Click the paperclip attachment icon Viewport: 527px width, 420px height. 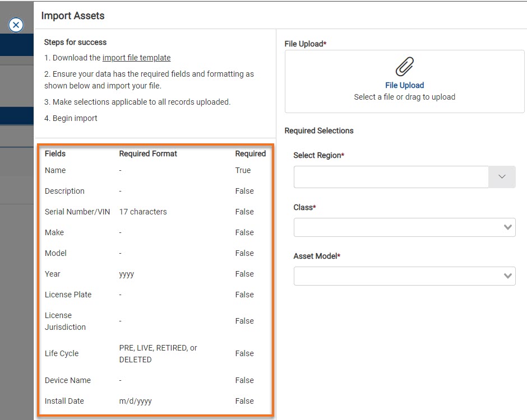(x=405, y=66)
